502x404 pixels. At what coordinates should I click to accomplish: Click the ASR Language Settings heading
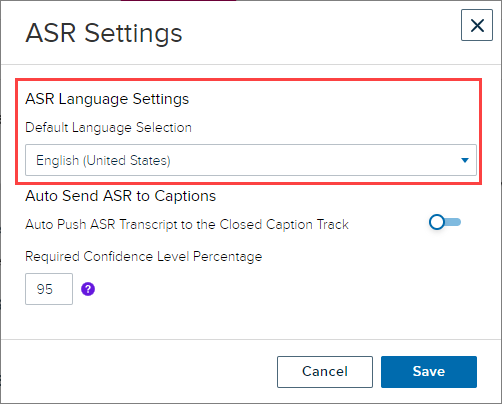107,99
